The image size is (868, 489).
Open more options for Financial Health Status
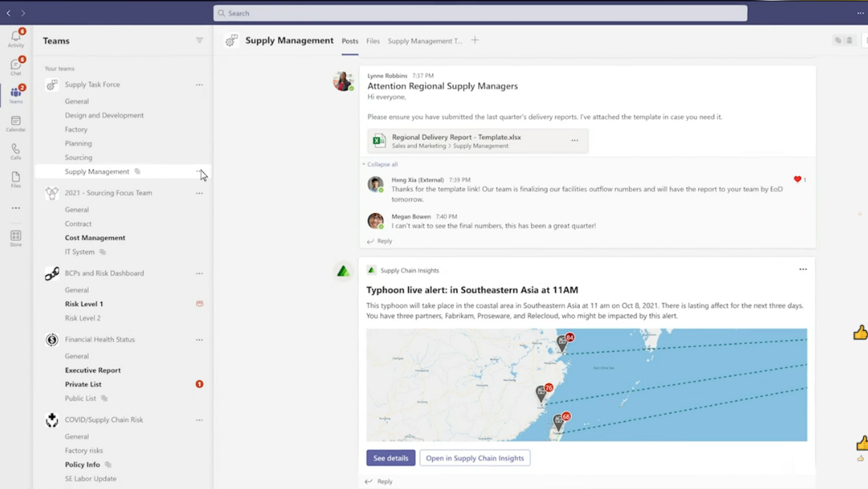[x=199, y=340]
